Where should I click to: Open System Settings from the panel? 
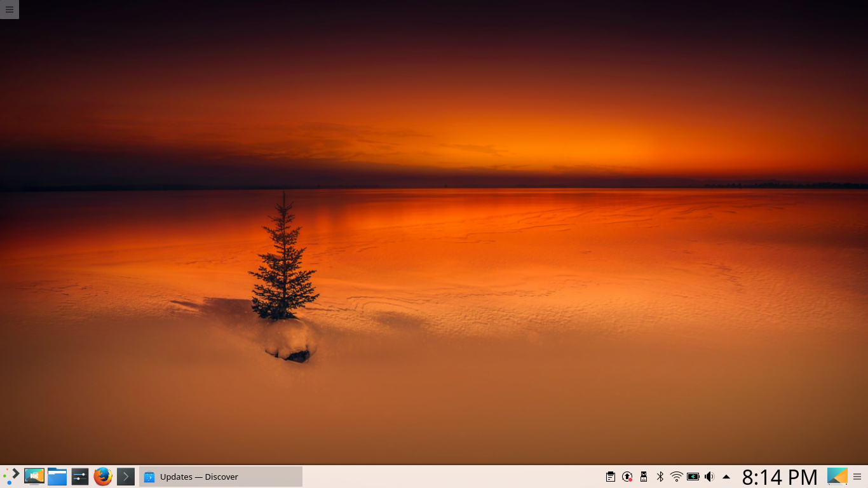(80, 477)
